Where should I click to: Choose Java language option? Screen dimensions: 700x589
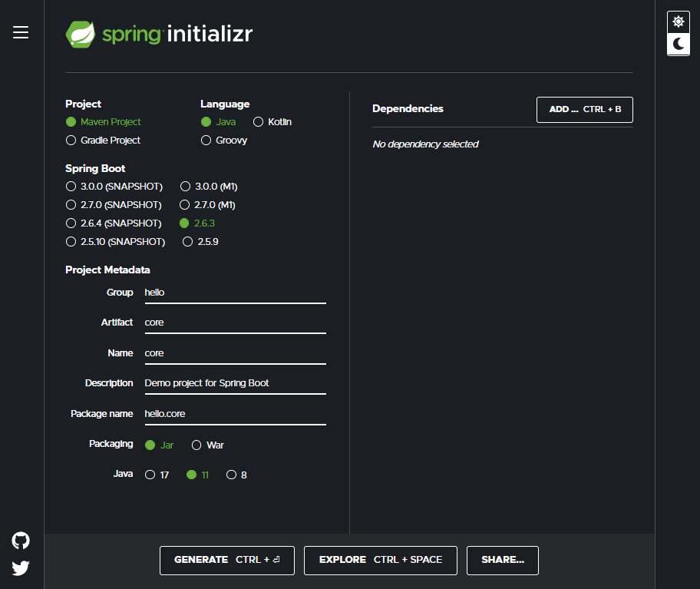(x=218, y=122)
